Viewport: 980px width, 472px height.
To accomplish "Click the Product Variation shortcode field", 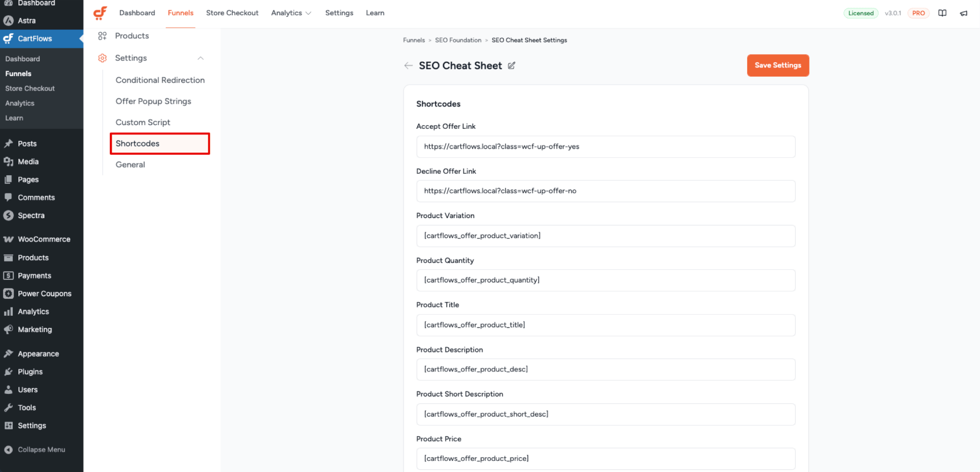I will pos(606,236).
